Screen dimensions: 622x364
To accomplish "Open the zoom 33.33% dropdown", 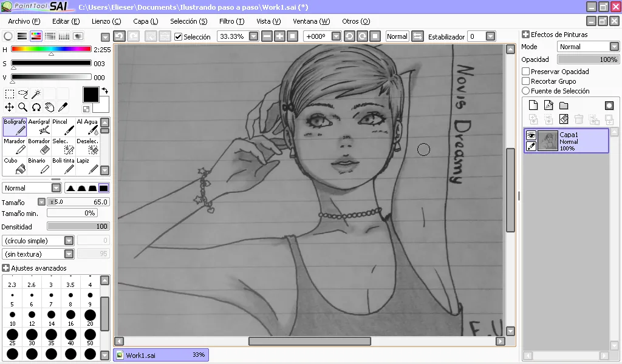I will (x=253, y=36).
